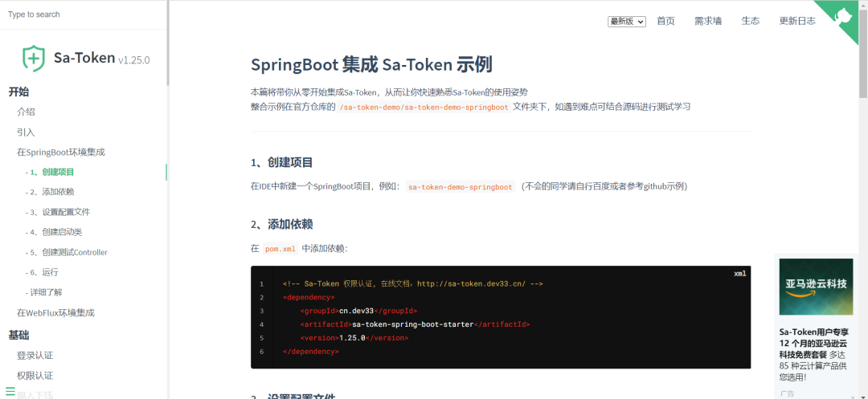Jump to 详细了解 in sidebar

[43, 292]
